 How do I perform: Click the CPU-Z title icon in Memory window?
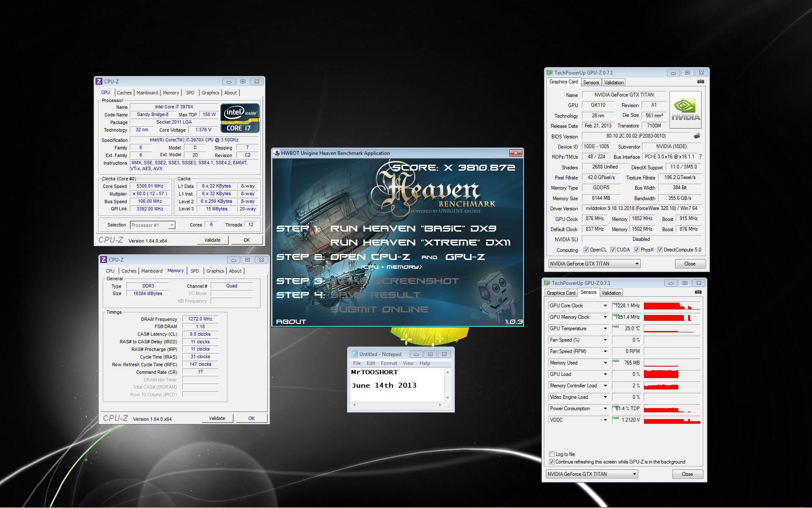(104, 260)
